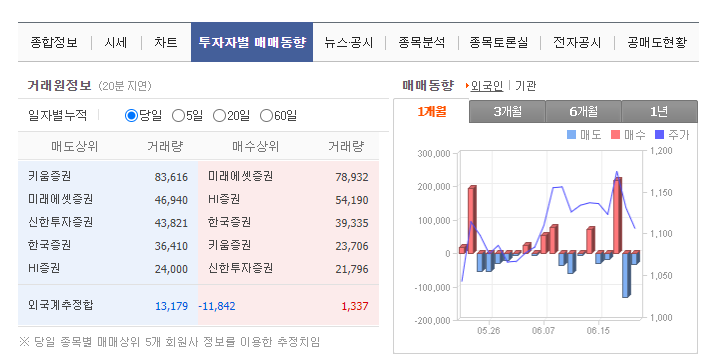This screenshot has height=363, width=712.
Task: Switch chart to 3개월 tab
Action: [x=507, y=112]
